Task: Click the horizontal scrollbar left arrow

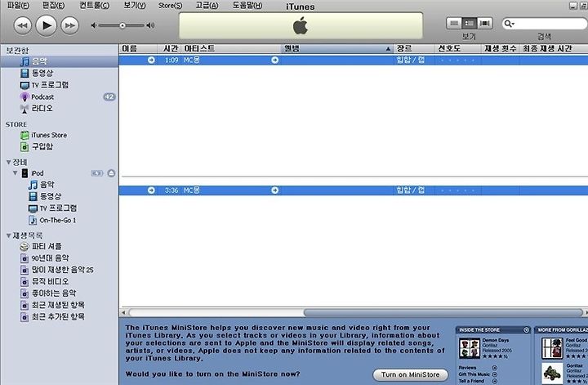Action: (x=123, y=312)
